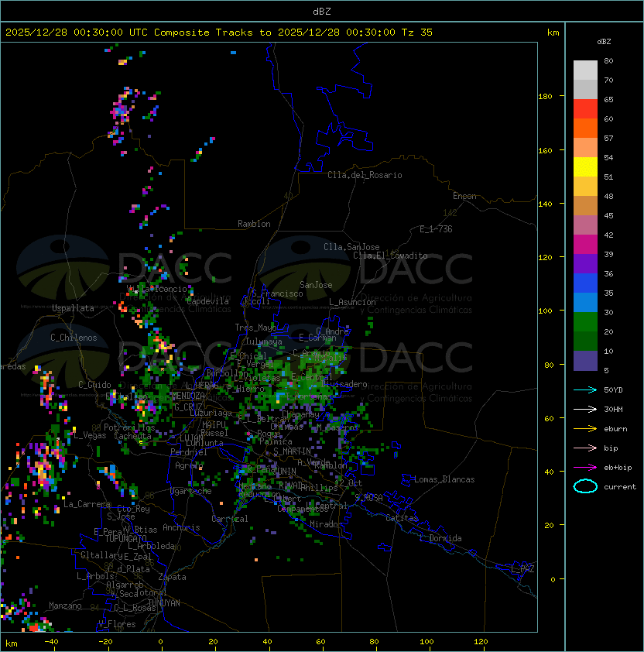Click the Lomas_Blancas map label
The image size is (644, 652).
pyautogui.click(x=444, y=479)
